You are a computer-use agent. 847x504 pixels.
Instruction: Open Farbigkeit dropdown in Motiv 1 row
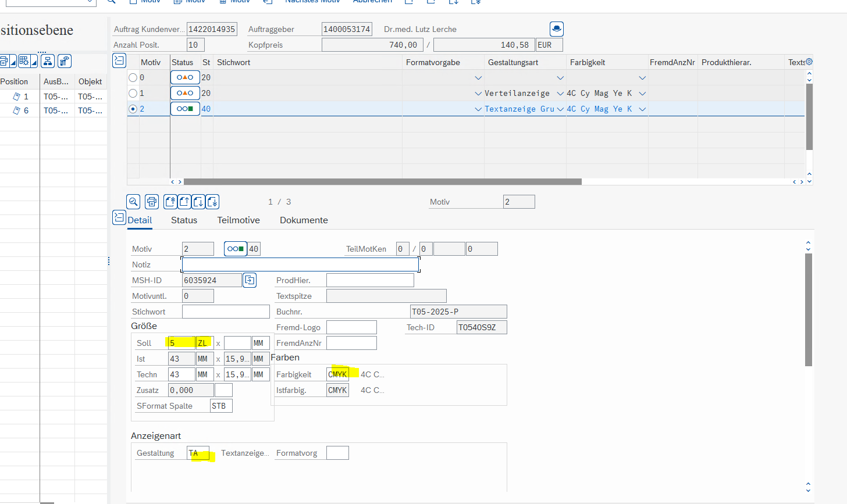tap(642, 94)
